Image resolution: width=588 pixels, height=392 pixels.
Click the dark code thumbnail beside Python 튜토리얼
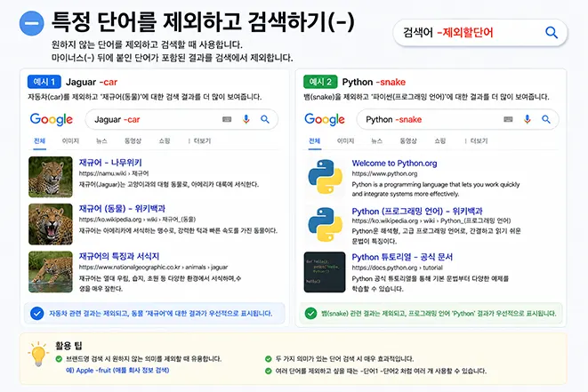[325, 272]
